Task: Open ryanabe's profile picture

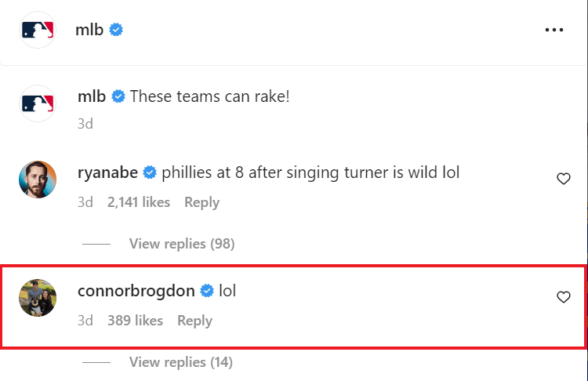Action: (x=38, y=180)
